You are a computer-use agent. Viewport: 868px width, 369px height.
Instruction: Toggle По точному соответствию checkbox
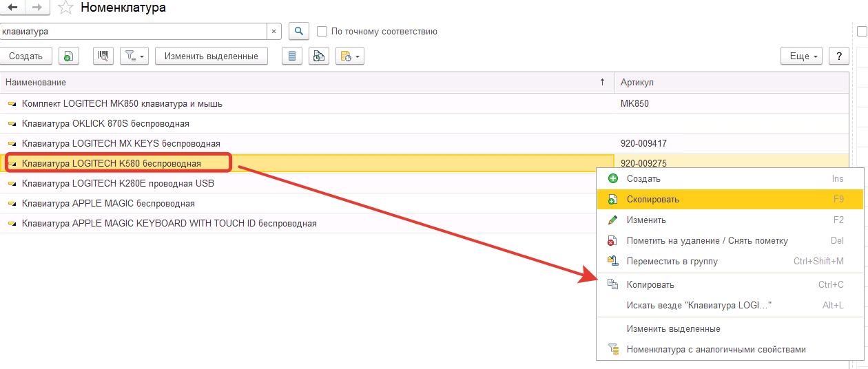click(x=322, y=32)
